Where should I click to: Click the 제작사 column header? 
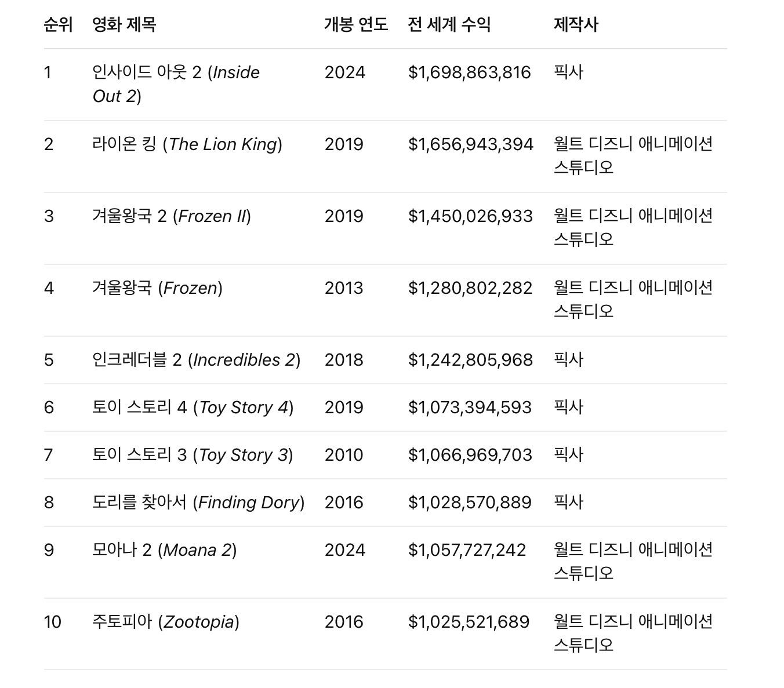(x=576, y=24)
